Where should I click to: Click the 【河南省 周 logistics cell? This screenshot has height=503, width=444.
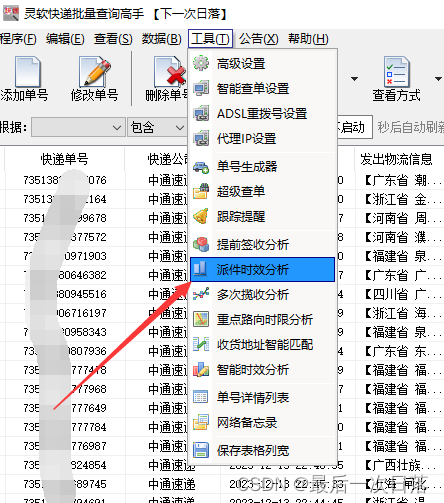click(x=399, y=218)
